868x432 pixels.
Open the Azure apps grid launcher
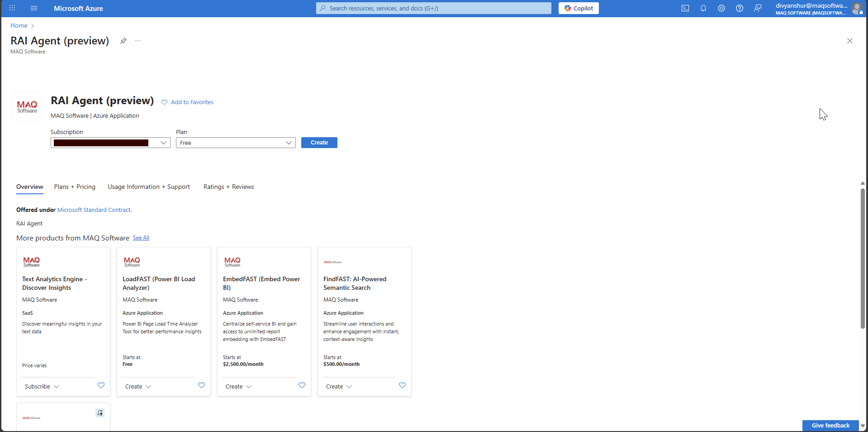pyautogui.click(x=12, y=8)
